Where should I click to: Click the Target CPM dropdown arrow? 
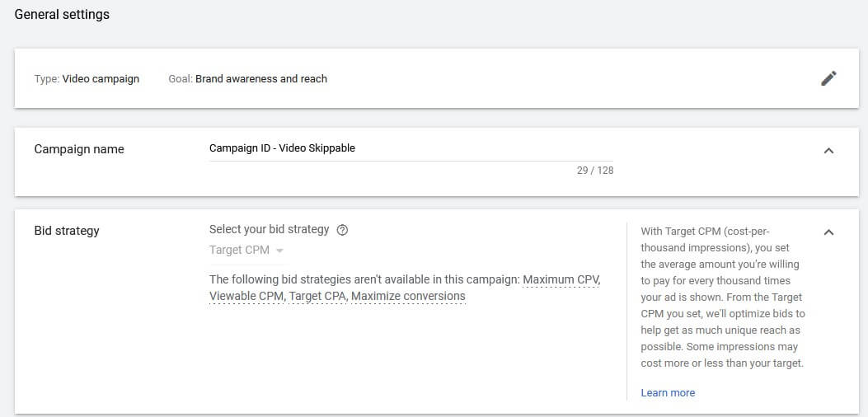279,251
